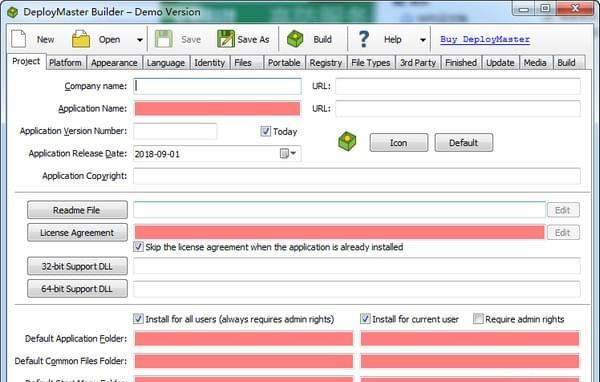
Task: Open the release date calendar dropdown
Action: click(288, 153)
